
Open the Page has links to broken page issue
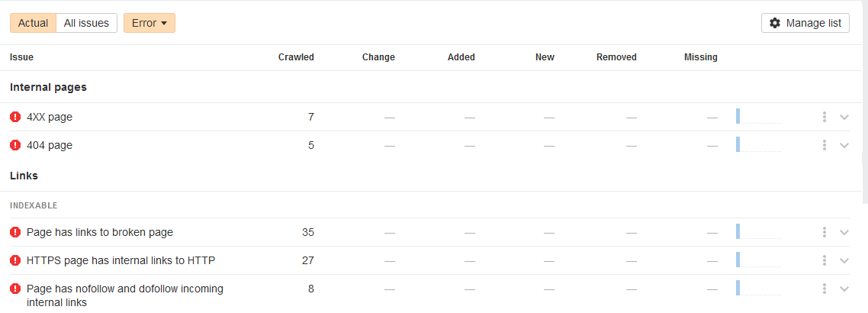pyautogui.click(x=100, y=232)
